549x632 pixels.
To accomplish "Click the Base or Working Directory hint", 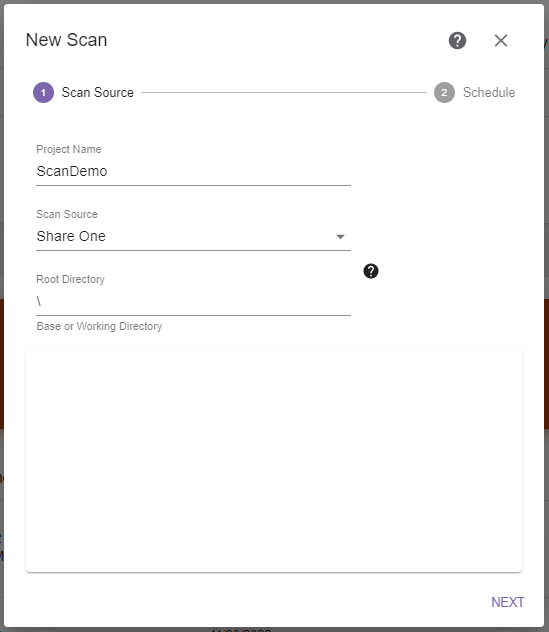I will point(99,326).
